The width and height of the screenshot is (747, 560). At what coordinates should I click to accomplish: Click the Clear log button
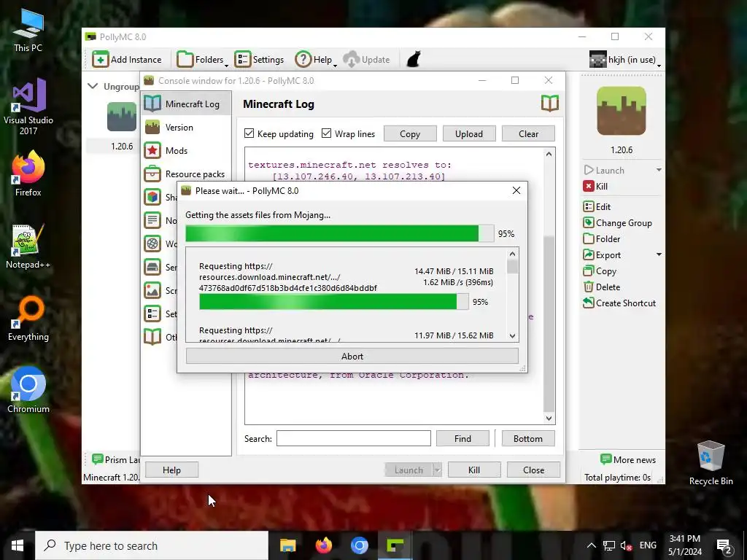(528, 134)
